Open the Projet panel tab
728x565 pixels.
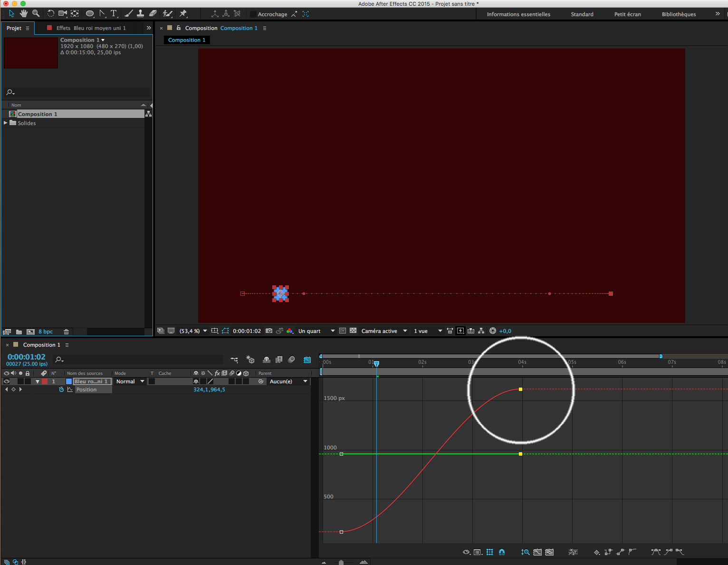coord(14,28)
